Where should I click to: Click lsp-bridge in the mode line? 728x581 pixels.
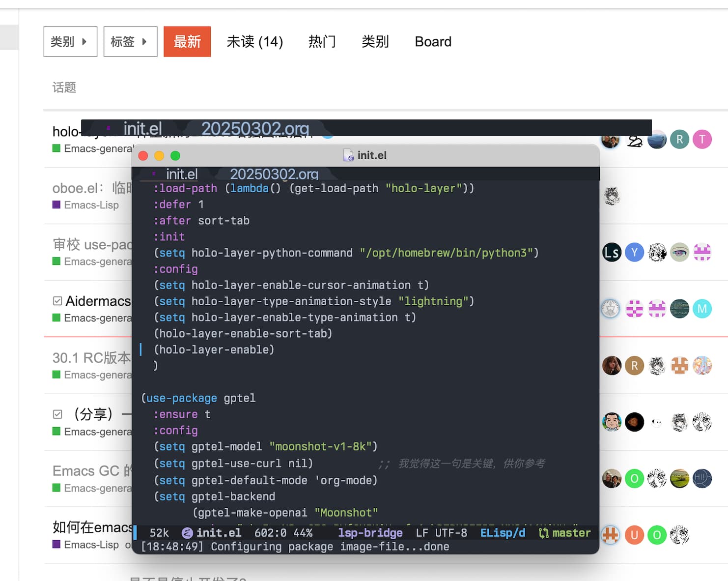370,533
